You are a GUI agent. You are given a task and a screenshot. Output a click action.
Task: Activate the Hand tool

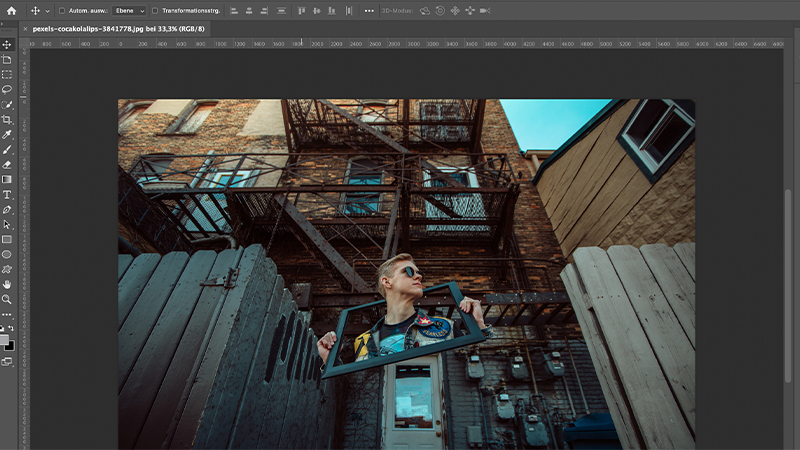point(7,284)
